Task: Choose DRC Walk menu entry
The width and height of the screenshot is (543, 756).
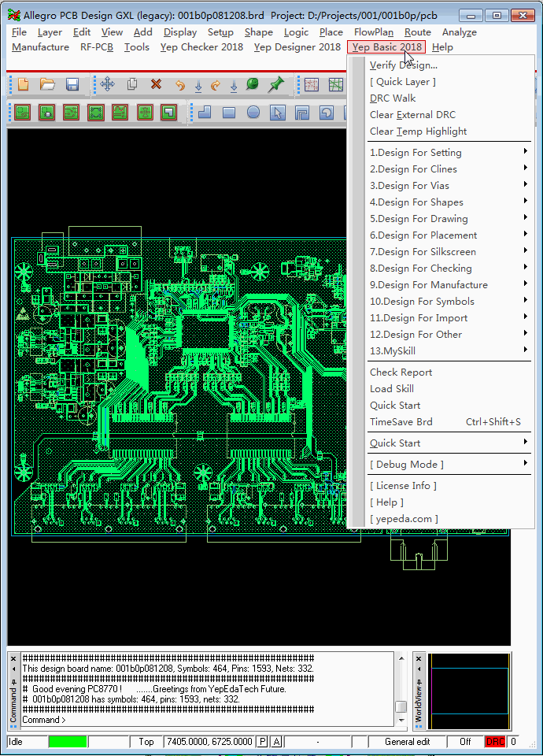Action: (x=449, y=98)
